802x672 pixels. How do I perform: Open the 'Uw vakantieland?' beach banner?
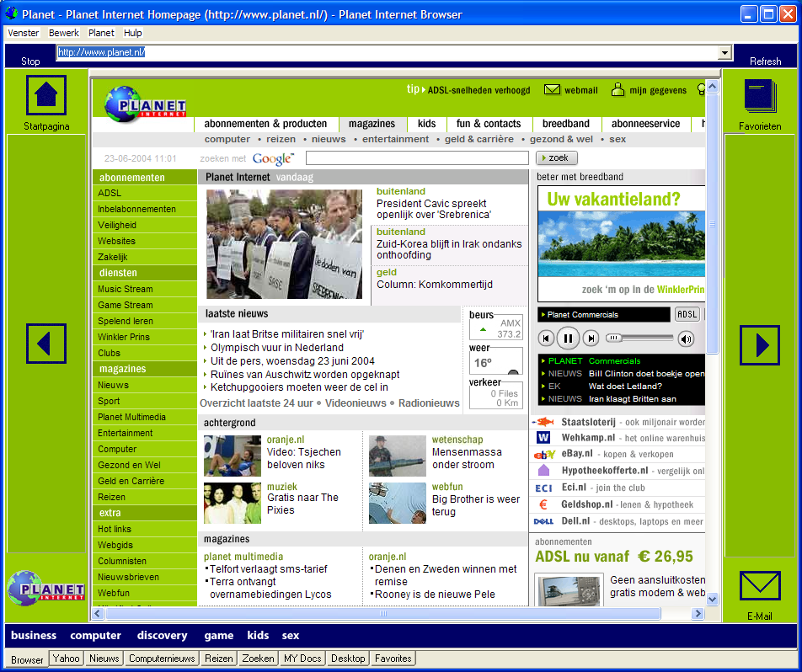[x=622, y=243]
